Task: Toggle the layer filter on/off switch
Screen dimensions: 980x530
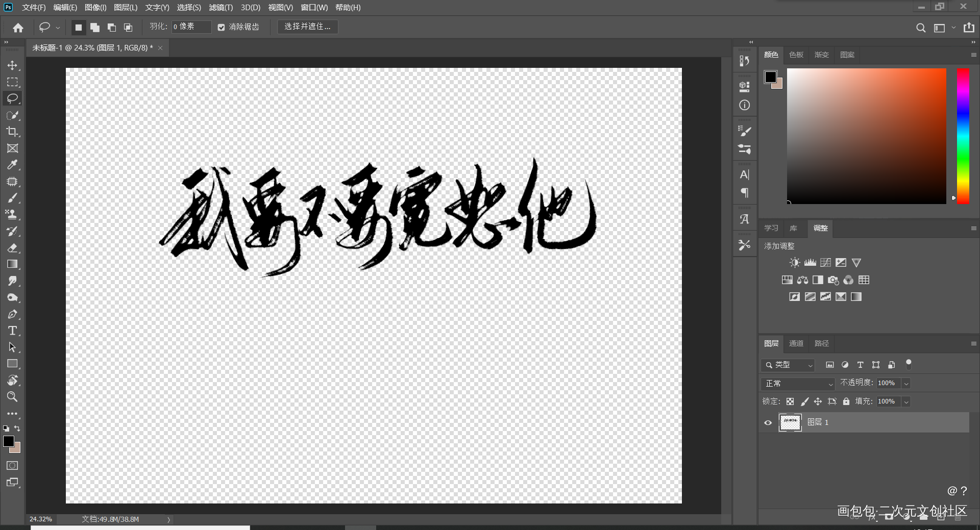Action: (909, 364)
